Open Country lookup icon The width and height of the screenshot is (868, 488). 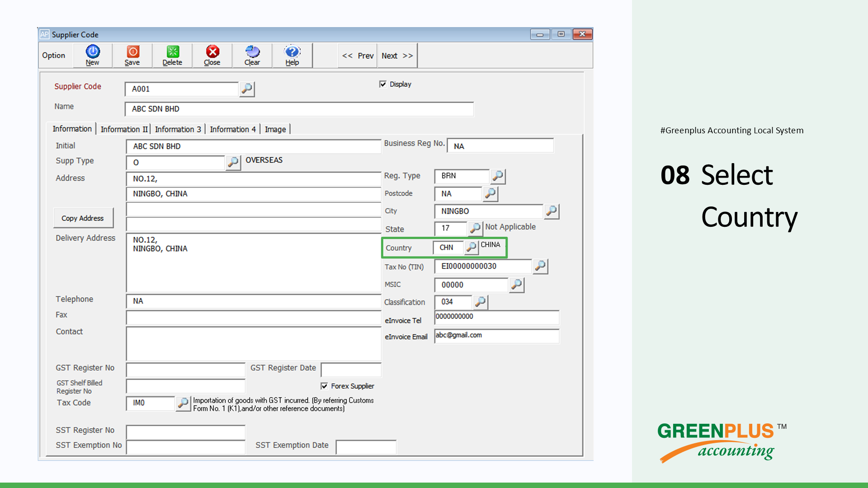472,247
